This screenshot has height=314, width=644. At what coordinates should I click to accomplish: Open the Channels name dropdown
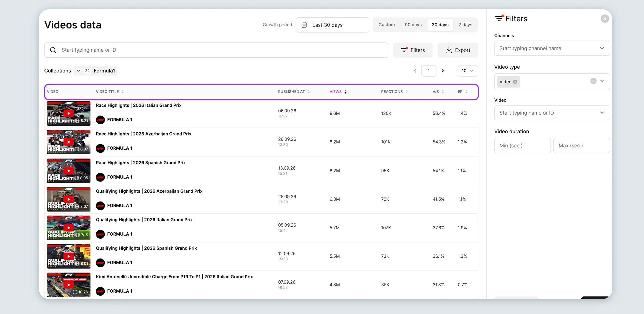(552, 48)
